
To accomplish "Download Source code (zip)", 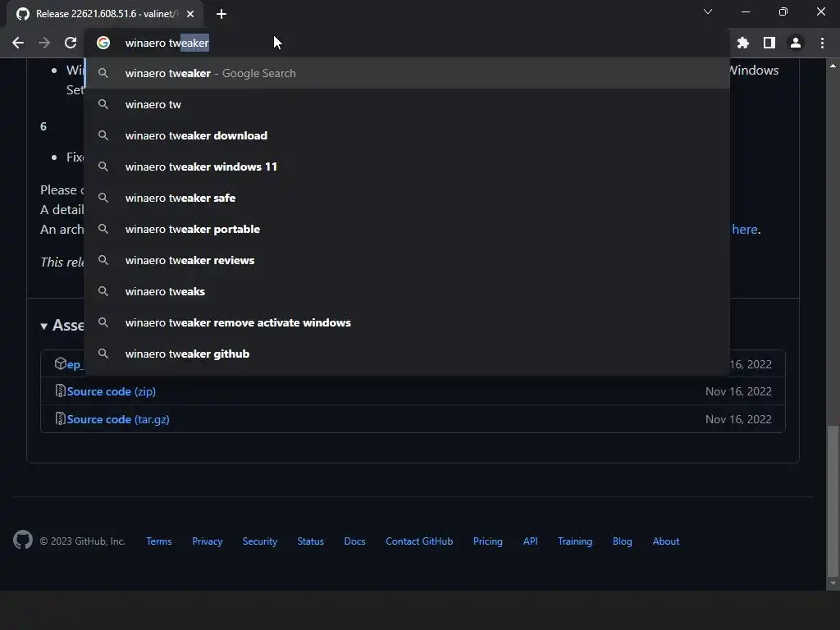I will tap(112, 391).
